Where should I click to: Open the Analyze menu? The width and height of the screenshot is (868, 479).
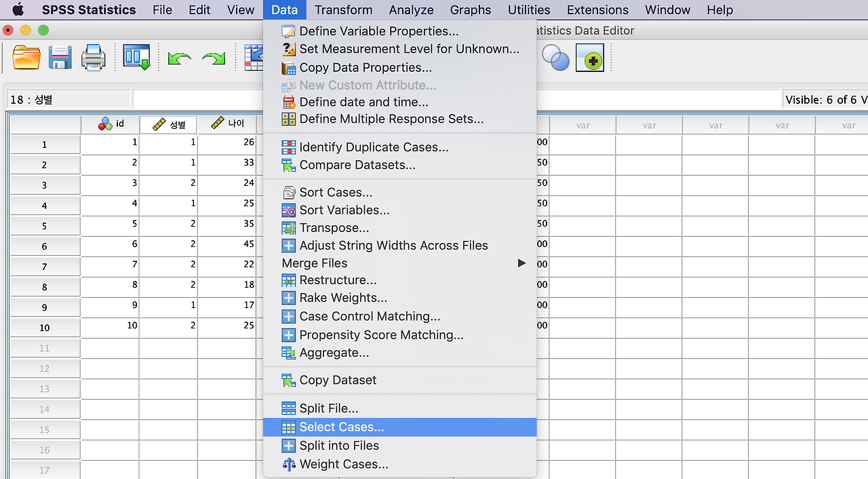(411, 9)
